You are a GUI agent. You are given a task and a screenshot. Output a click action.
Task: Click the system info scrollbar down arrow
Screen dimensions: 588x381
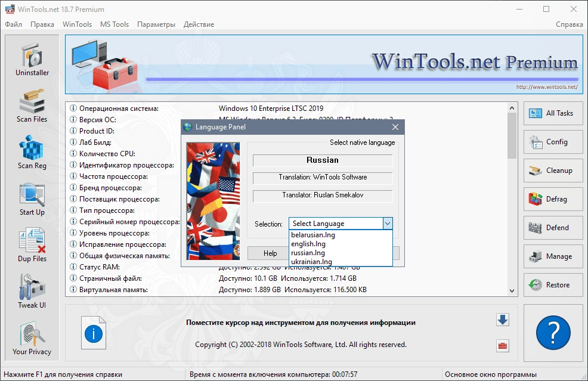click(512, 290)
